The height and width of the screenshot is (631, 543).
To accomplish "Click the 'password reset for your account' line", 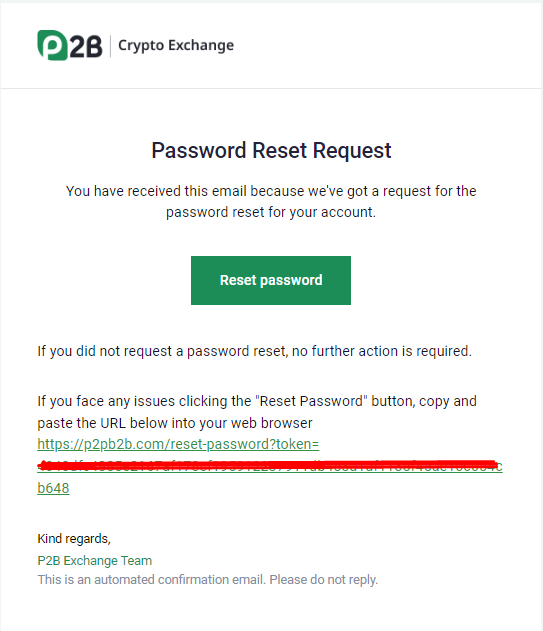I will [271, 212].
